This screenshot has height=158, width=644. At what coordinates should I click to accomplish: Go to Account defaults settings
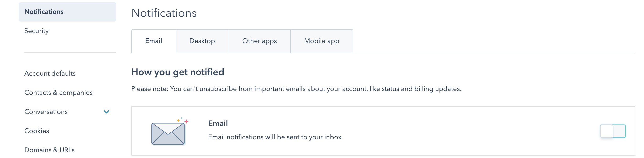point(50,73)
